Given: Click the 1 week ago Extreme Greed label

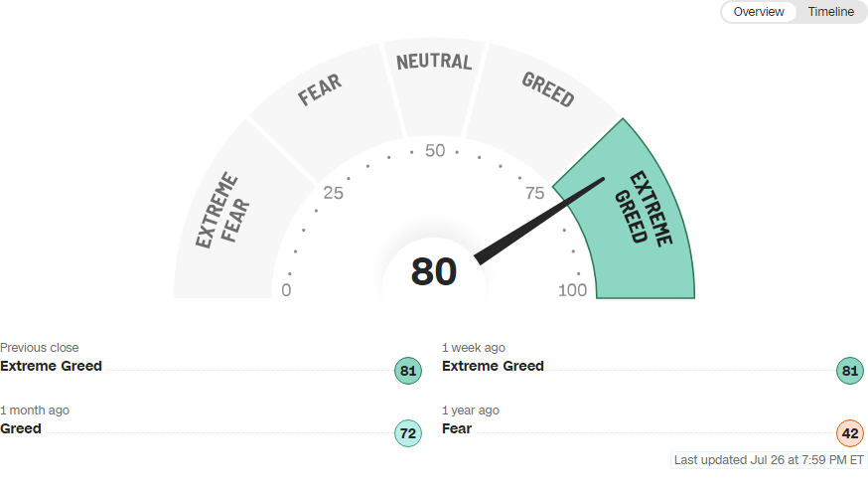Looking at the screenshot, I should pos(493,366).
